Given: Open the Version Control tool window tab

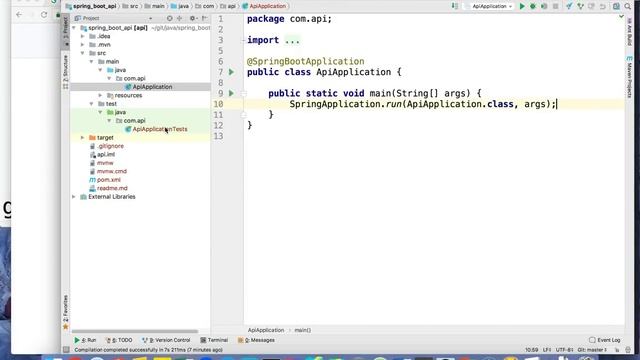Looking at the screenshot, I should click(x=166, y=340).
